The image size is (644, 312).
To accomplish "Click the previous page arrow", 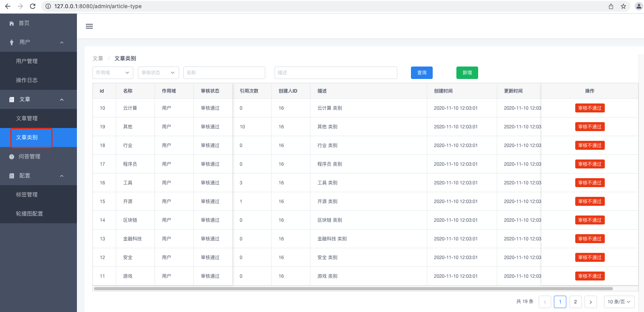I will tap(545, 302).
